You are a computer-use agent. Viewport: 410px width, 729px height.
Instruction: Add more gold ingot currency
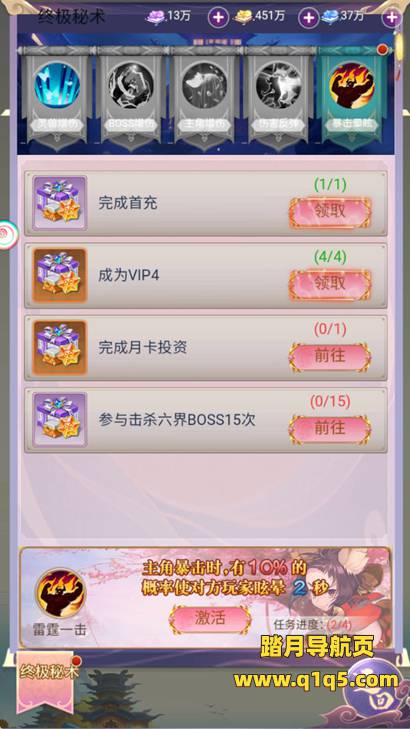tap(308, 18)
